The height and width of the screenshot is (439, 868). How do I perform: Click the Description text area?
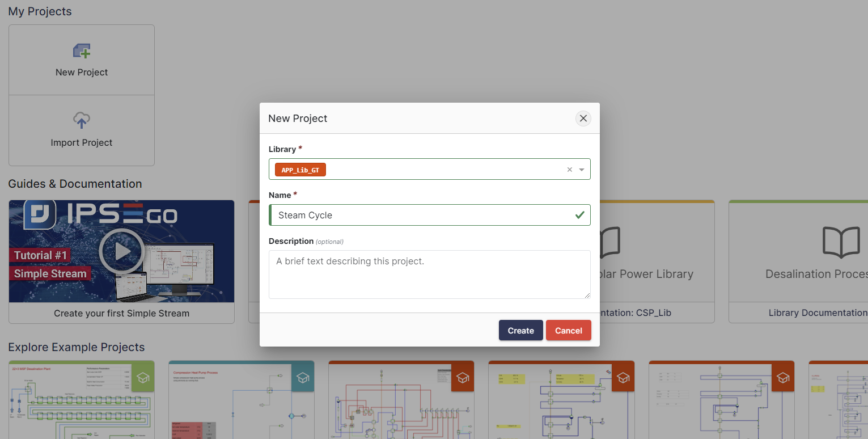tap(429, 275)
